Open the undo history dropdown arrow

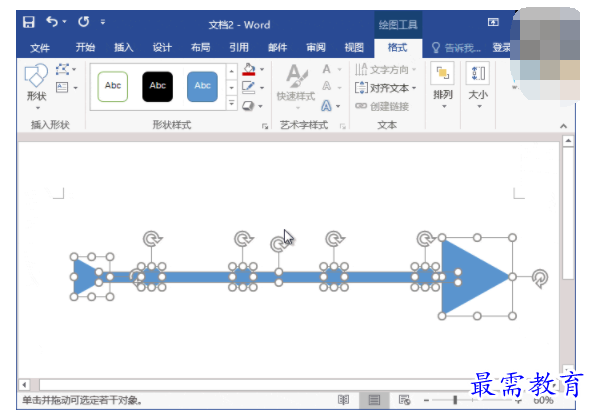click(65, 22)
